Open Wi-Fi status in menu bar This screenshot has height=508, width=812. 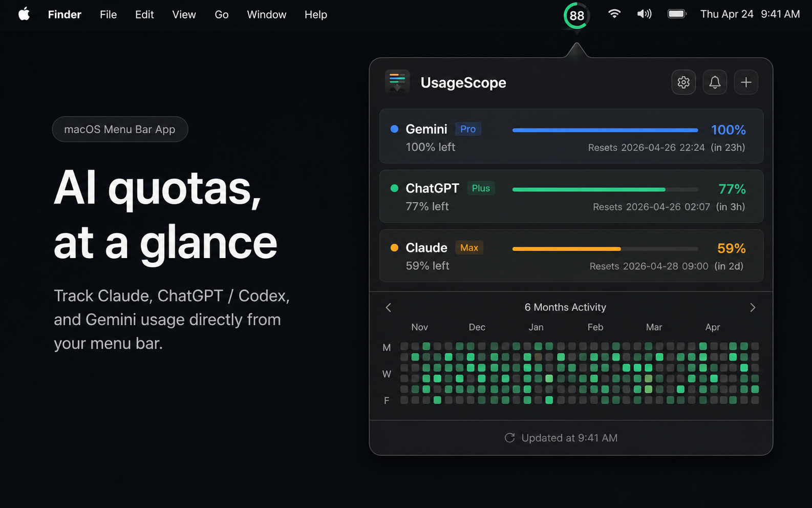click(x=614, y=14)
